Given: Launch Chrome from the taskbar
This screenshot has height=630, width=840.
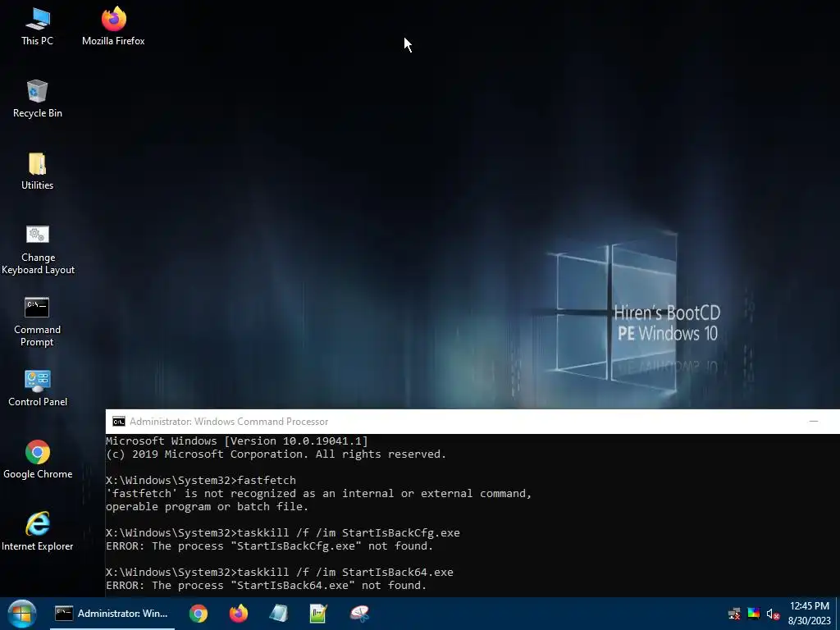Looking at the screenshot, I should (199, 614).
